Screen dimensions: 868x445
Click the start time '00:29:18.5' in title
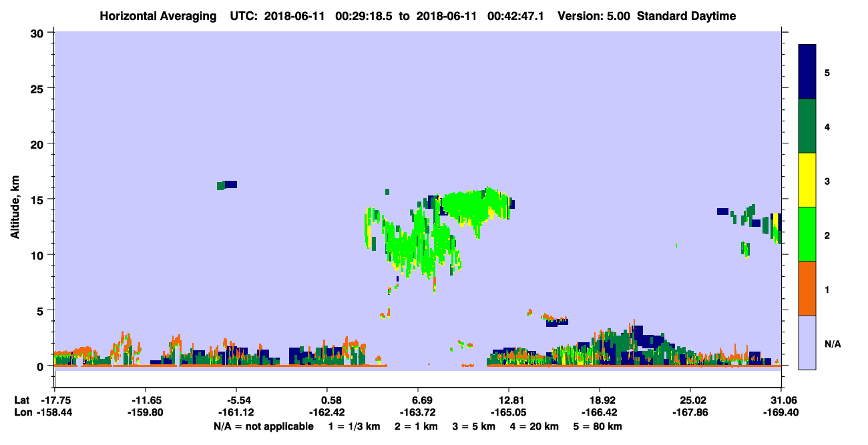pyautogui.click(x=364, y=16)
